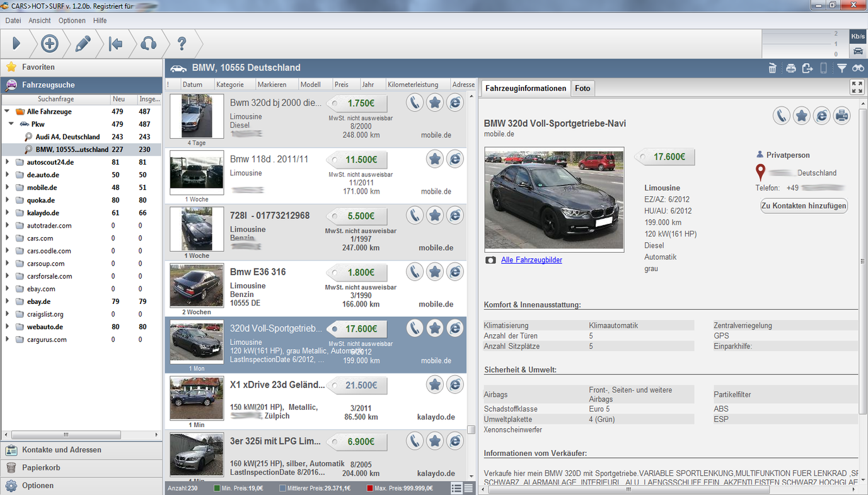Open help with the question mark icon
The height and width of the screenshot is (495, 868).
point(182,44)
